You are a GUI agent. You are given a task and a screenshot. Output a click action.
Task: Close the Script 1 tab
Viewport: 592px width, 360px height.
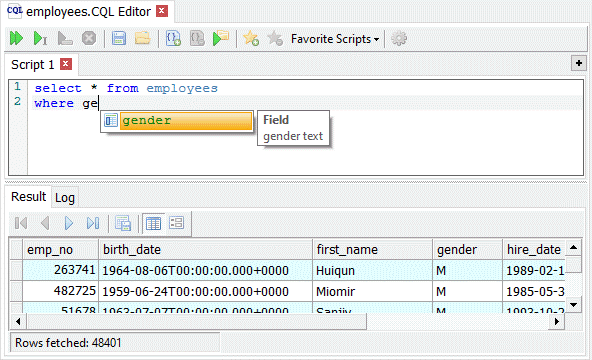(66, 64)
